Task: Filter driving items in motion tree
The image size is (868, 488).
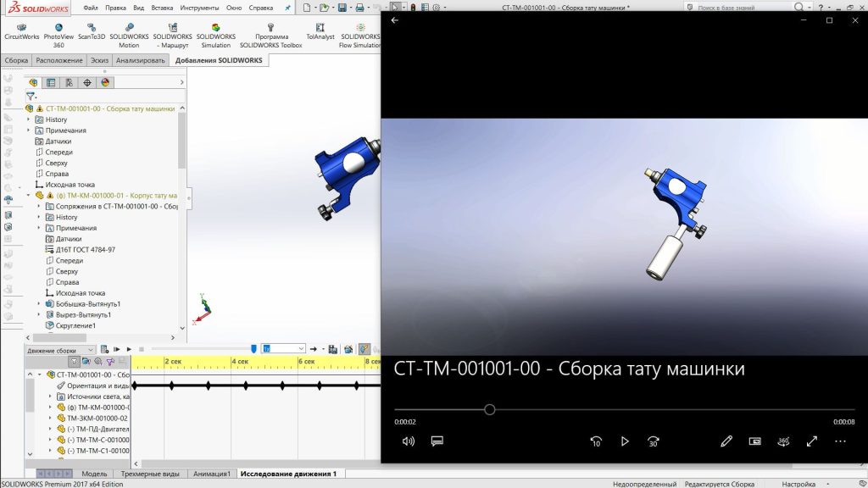Action: [98, 361]
